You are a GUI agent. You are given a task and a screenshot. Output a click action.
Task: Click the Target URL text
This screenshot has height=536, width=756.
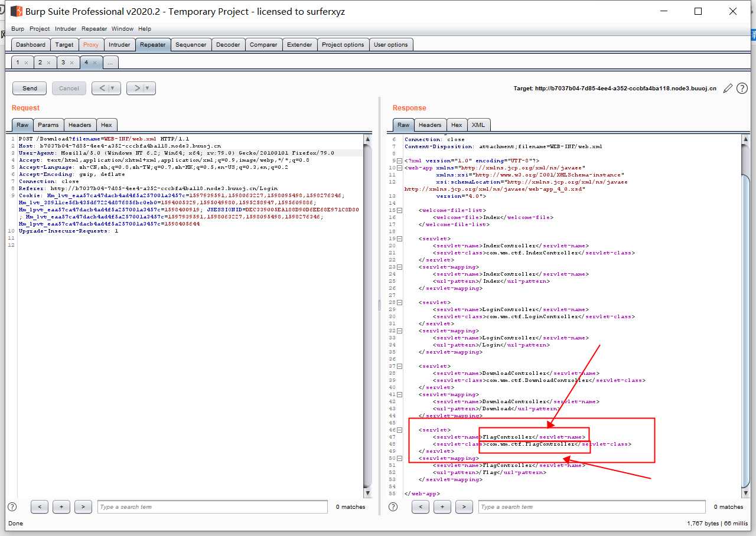(615, 88)
